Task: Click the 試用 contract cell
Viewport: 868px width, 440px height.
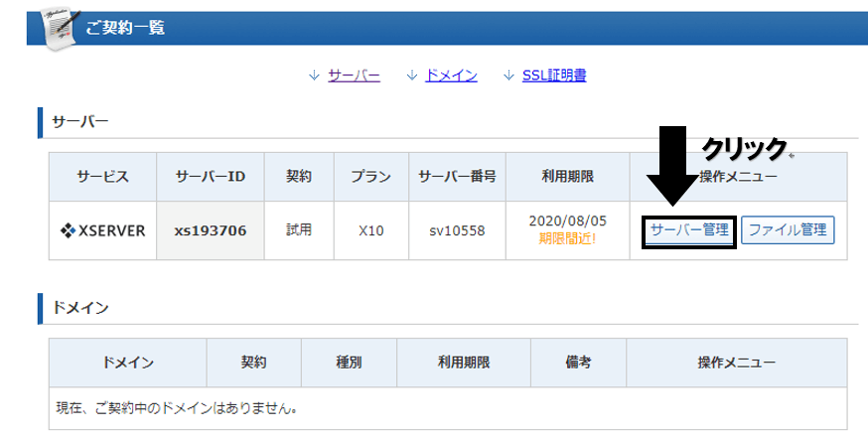Action: coord(299,229)
